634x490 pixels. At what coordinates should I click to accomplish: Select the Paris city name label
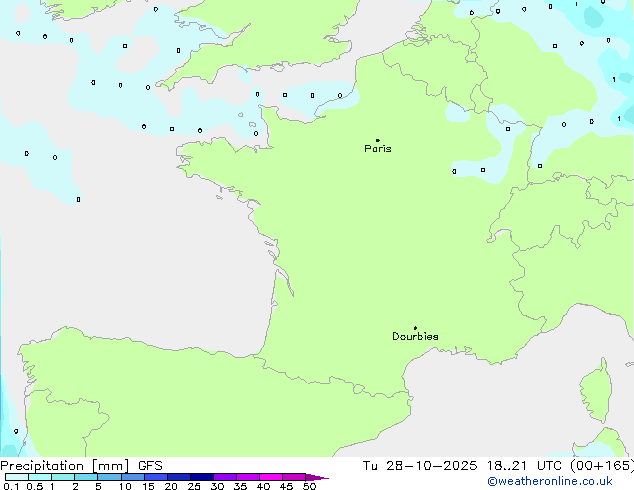(378, 149)
